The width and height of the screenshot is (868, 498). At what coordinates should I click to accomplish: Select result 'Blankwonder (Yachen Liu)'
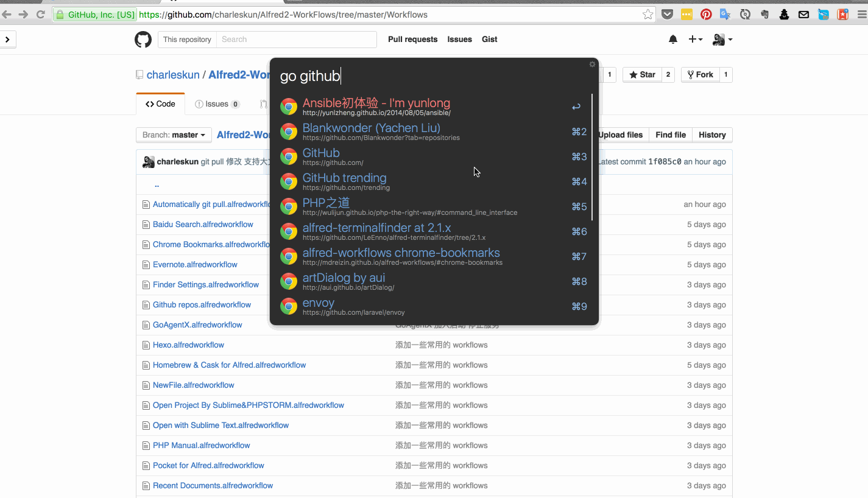point(434,132)
